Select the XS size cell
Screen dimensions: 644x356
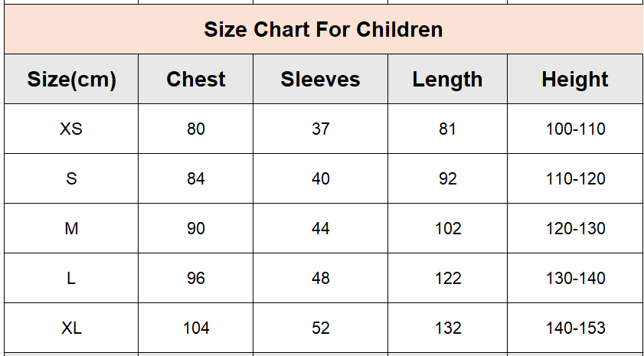(71, 129)
